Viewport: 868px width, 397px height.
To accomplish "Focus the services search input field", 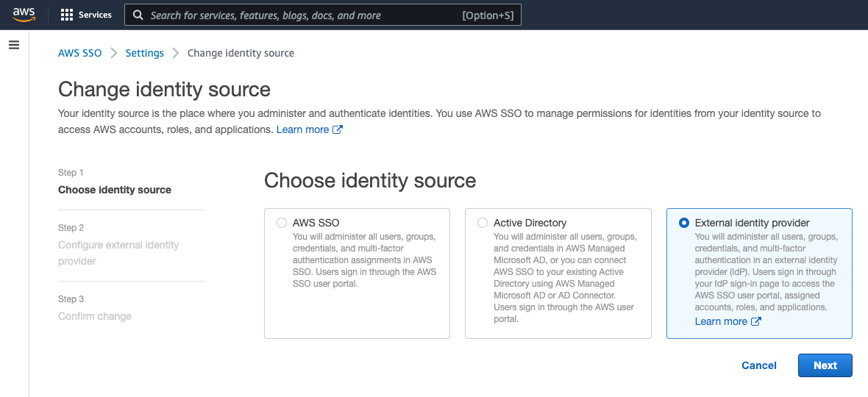I will pos(302,15).
